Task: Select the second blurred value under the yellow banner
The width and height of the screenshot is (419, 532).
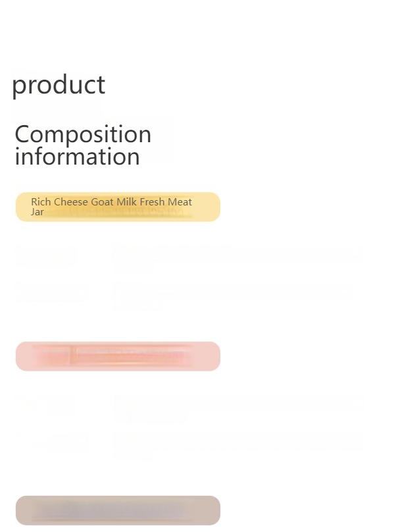Action: click(234, 295)
